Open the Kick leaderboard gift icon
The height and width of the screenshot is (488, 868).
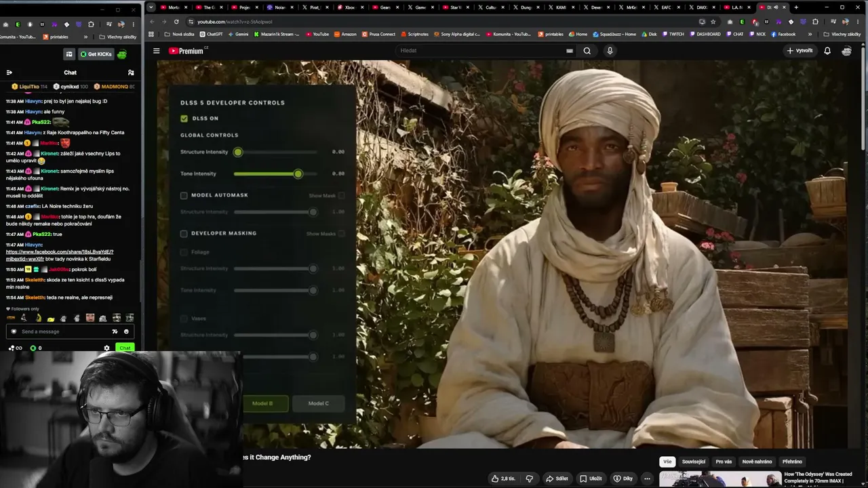pyautogui.click(x=69, y=54)
